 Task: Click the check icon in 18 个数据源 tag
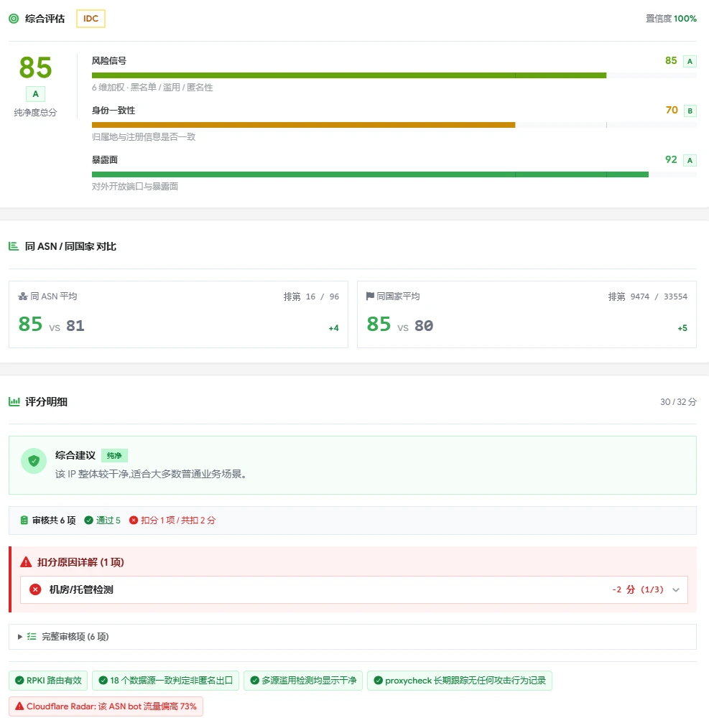[103, 681]
